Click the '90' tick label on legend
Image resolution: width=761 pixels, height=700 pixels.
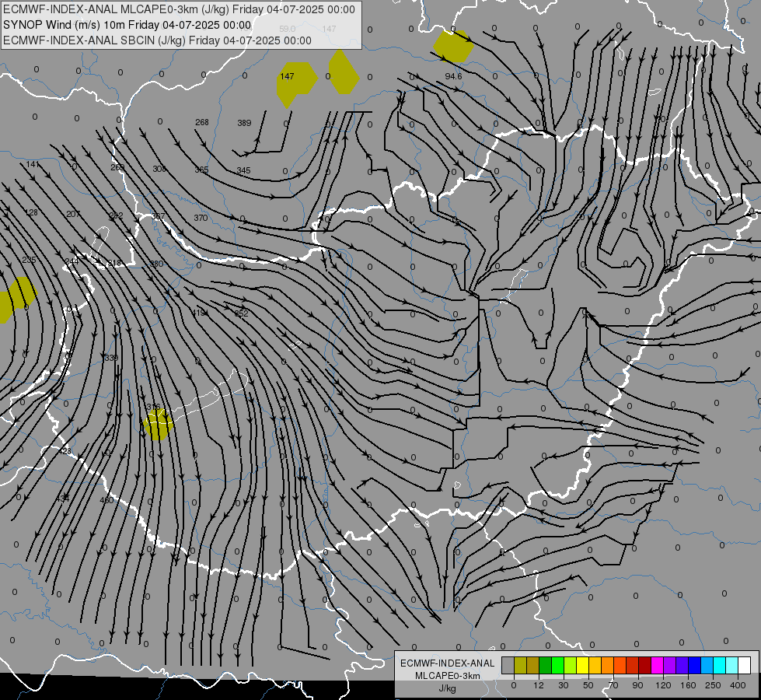[638, 685]
